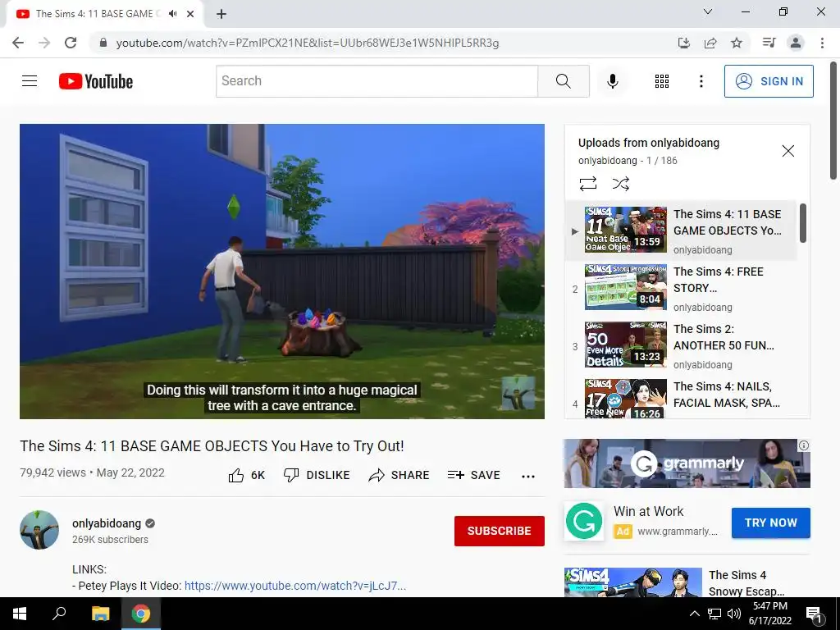Click the DISLIKE thumbs-down button
This screenshot has width=840, height=630.
pos(317,475)
